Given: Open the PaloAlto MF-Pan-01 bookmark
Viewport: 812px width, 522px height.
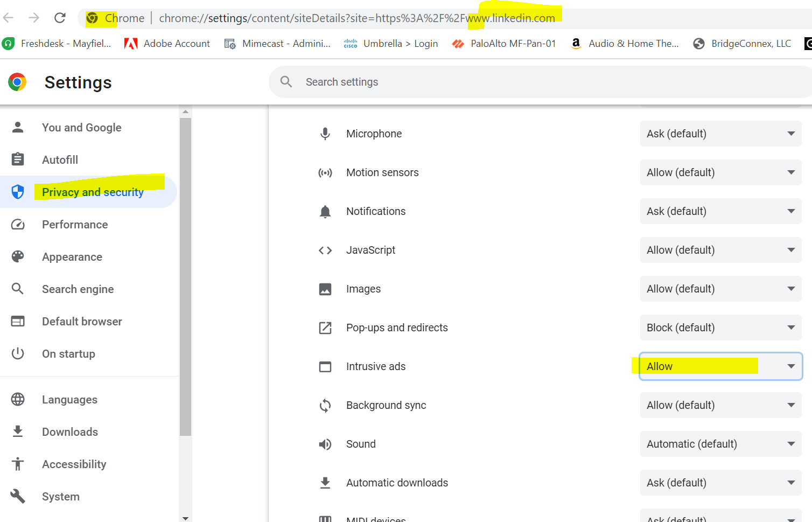Looking at the screenshot, I should coord(504,44).
